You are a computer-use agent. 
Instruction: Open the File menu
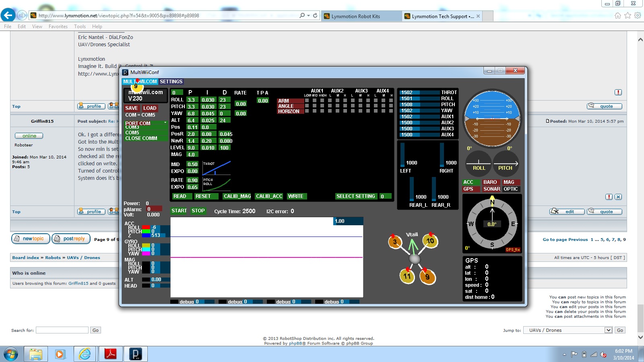8,27
